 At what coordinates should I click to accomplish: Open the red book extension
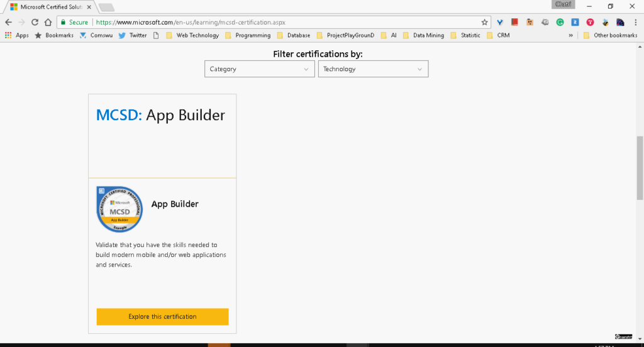[x=514, y=22]
